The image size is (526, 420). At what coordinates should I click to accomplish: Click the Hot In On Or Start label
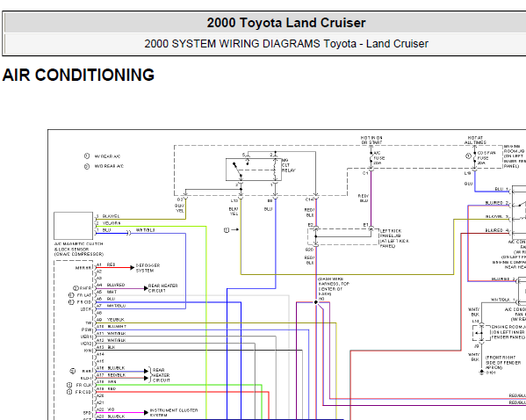pos(371,140)
